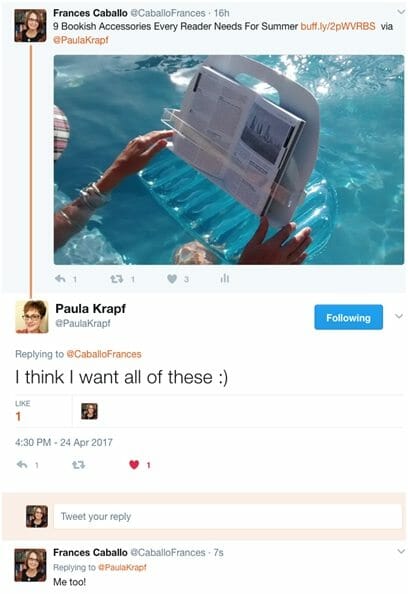Open the 4:30 PM - 24 Apr 2017 timestamp

pyautogui.click(x=64, y=442)
